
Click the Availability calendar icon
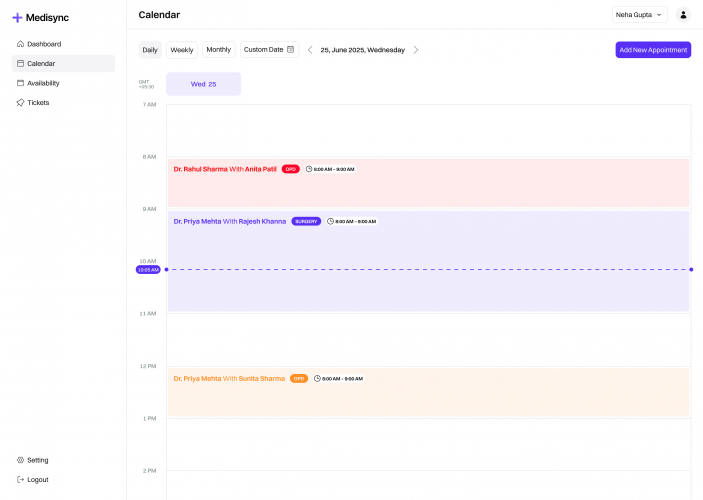[20, 83]
